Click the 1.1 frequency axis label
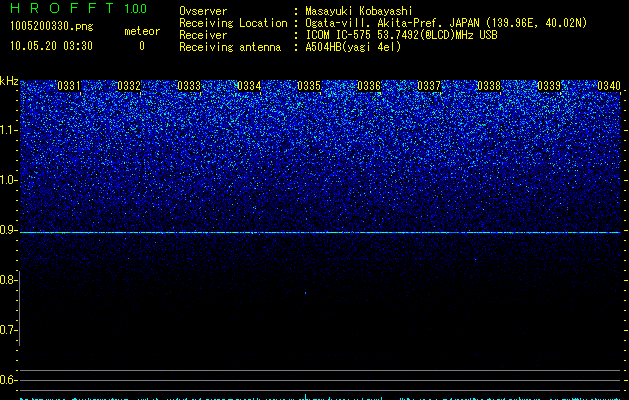The height and width of the screenshot is (400, 629). [x=8, y=130]
